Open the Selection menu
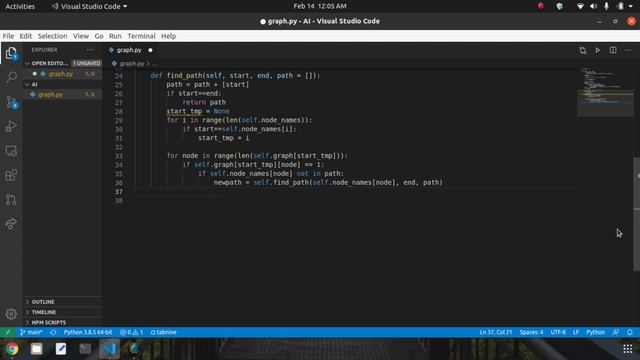 point(52,36)
